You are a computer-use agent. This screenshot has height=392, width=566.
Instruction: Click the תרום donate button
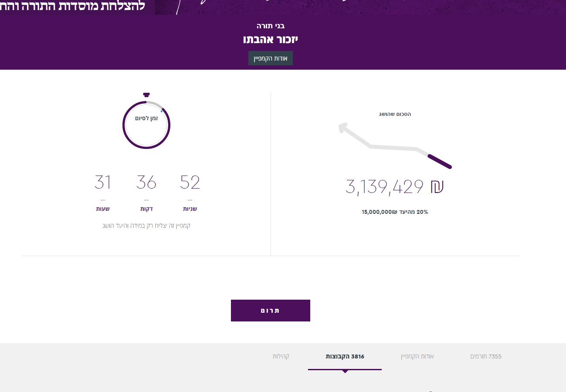[x=271, y=311]
